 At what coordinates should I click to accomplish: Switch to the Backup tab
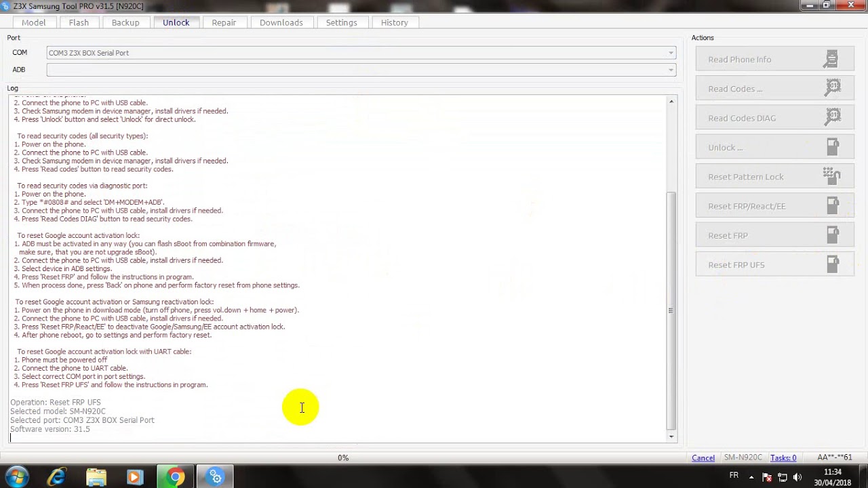[125, 22]
